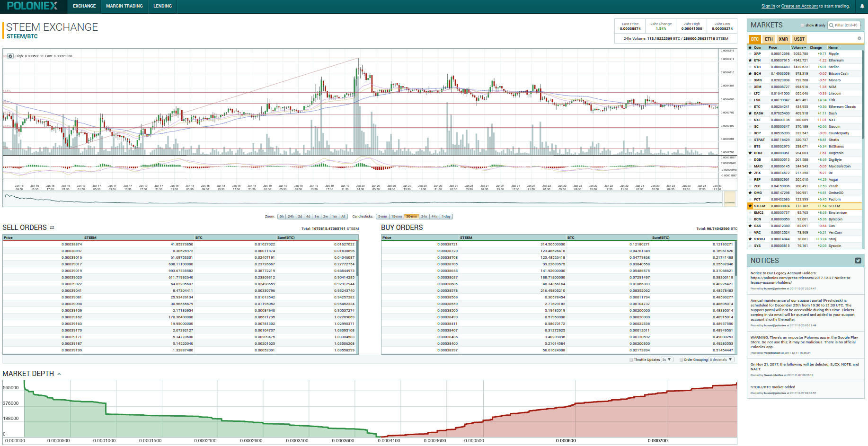Select 1-day candlesticks
Image resolution: width=868 pixels, height=446 pixels.
446,217
